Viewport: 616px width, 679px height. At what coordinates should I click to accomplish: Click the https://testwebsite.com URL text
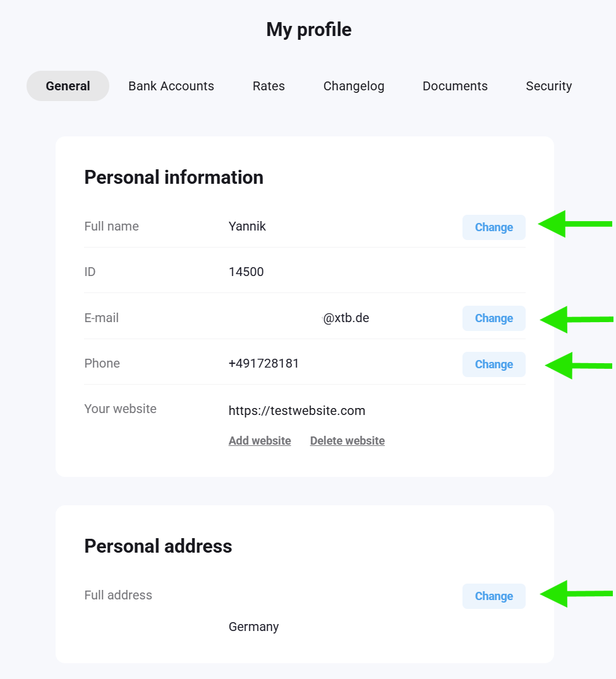click(x=297, y=411)
